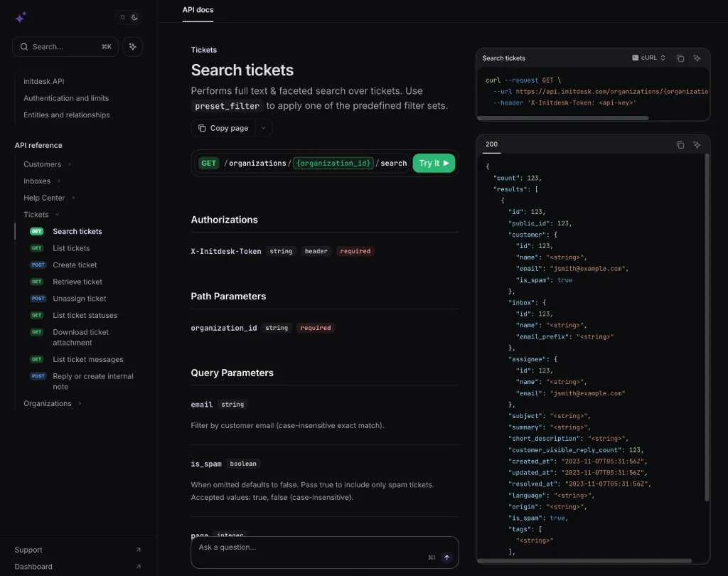The width and height of the screenshot is (728, 576).
Task: Select List tickets endpoint
Action: 71,248
